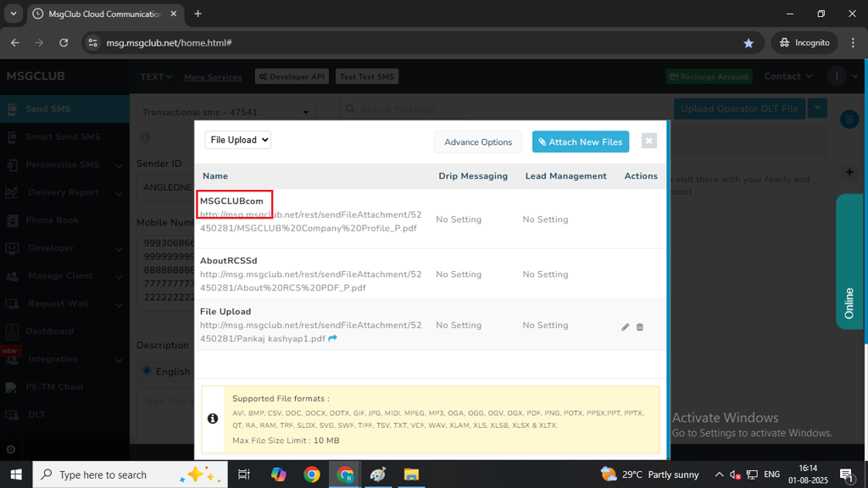Viewport: 868px width, 488px height.
Task: Focus the browser address bar URL
Action: 169,42
